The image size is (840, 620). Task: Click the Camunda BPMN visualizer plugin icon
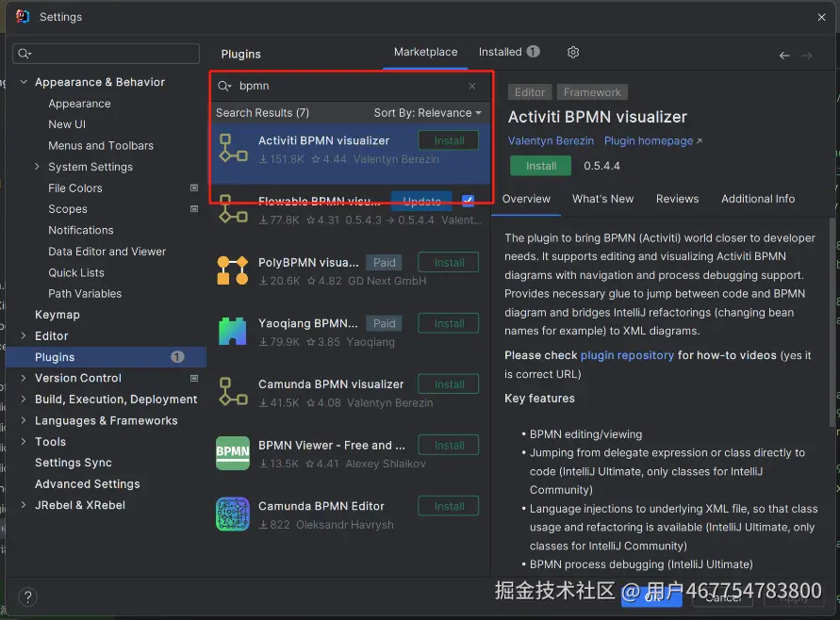[x=233, y=392]
